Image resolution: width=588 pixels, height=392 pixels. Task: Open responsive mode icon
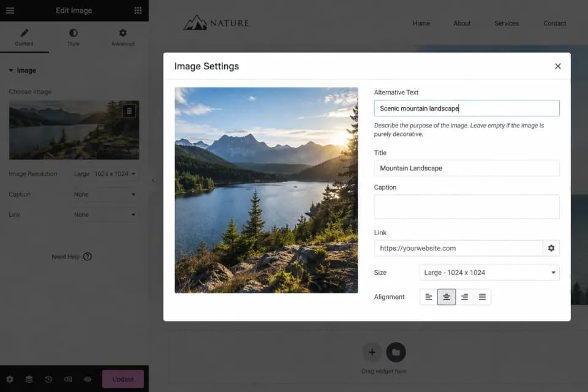tap(68, 379)
